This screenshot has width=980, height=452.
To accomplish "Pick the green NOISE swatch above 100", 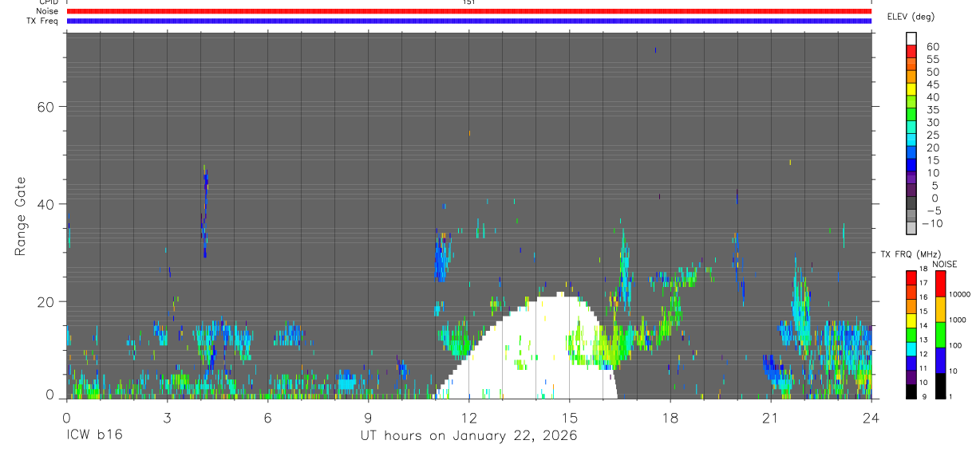I will point(939,335).
